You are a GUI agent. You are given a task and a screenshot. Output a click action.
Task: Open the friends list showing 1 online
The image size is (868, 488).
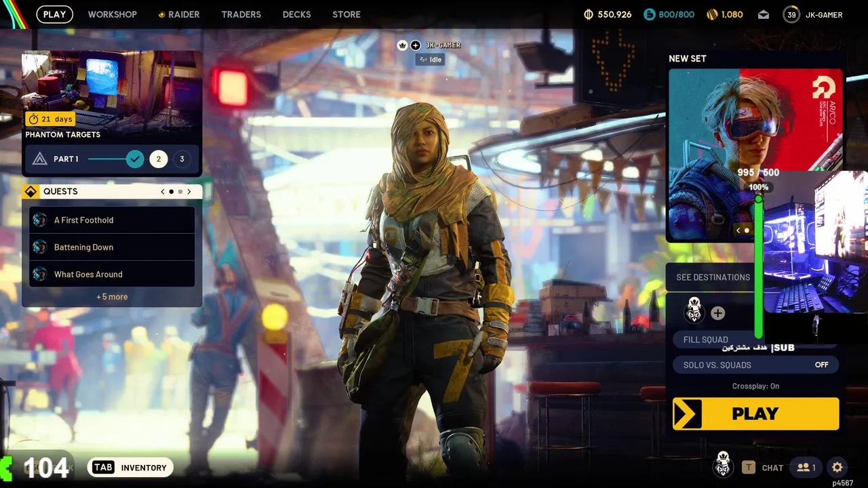[x=806, y=468]
